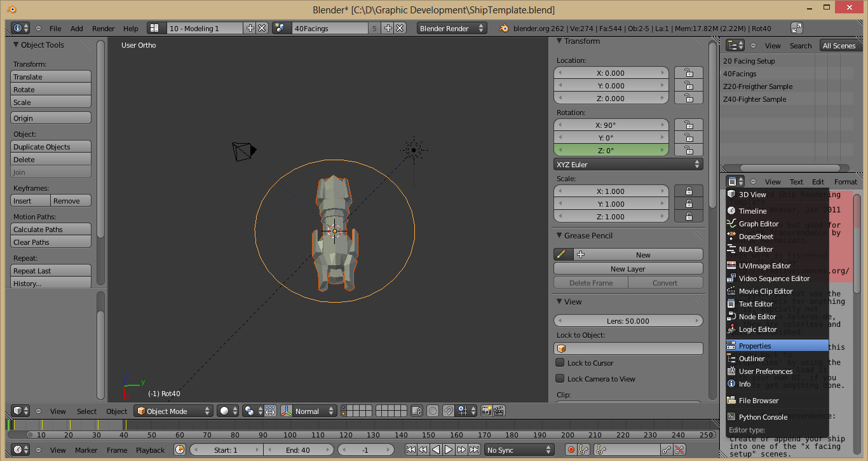Toggle the 3D manipulator widget

click(x=270, y=411)
